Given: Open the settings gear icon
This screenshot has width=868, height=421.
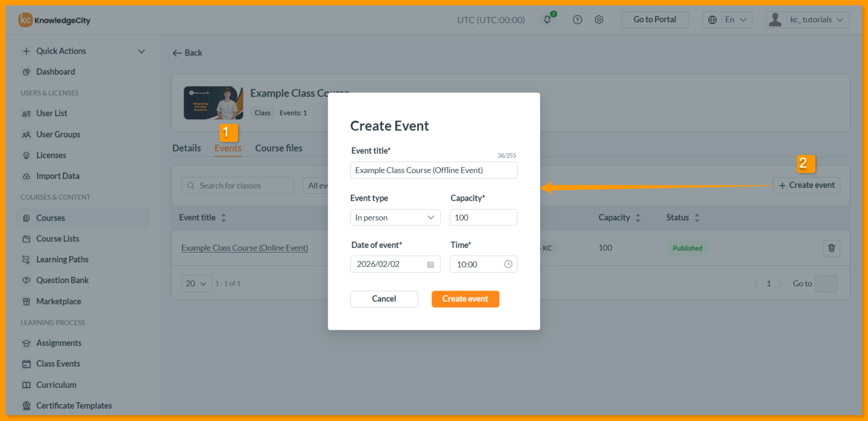Looking at the screenshot, I should [x=599, y=19].
